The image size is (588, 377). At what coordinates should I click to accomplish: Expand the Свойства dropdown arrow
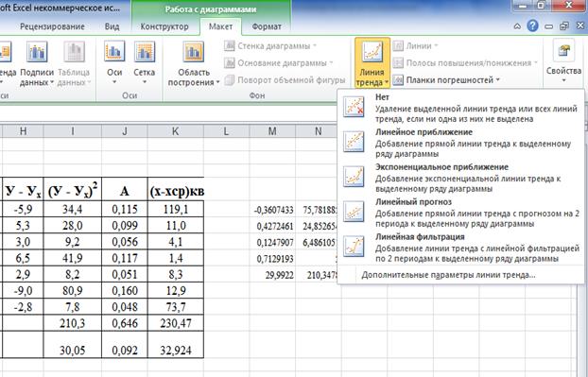563,80
